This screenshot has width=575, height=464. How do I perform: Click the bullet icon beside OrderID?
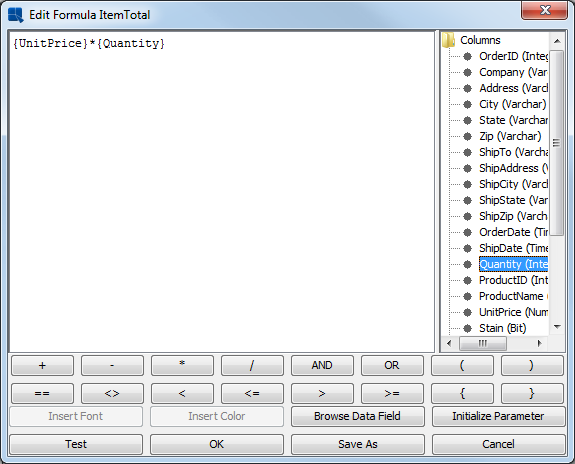point(467,56)
